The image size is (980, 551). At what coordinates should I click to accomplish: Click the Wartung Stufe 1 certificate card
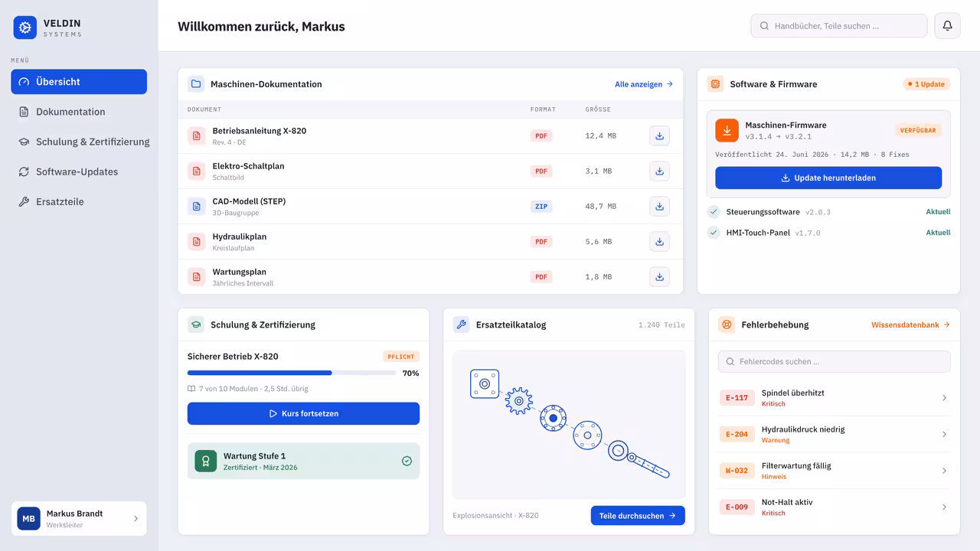pyautogui.click(x=303, y=461)
